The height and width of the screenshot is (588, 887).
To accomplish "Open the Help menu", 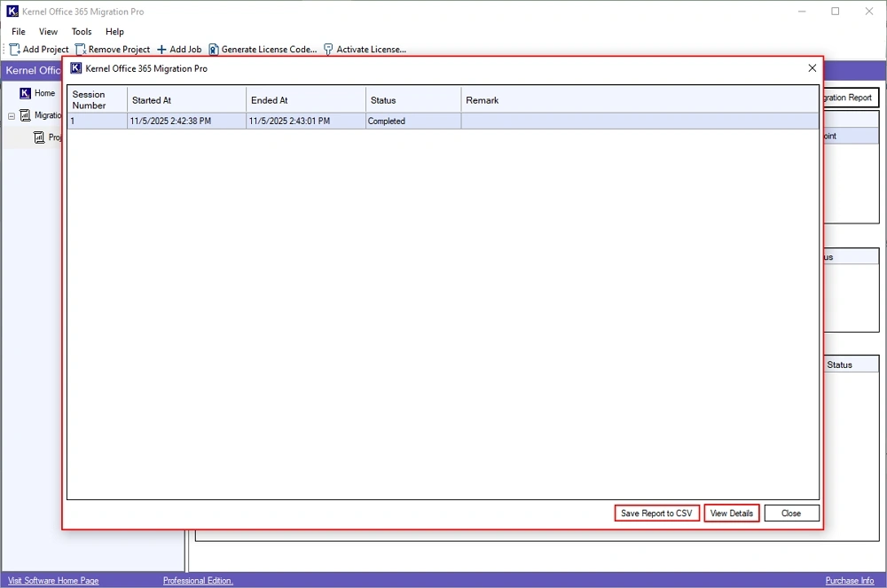I will tap(114, 32).
